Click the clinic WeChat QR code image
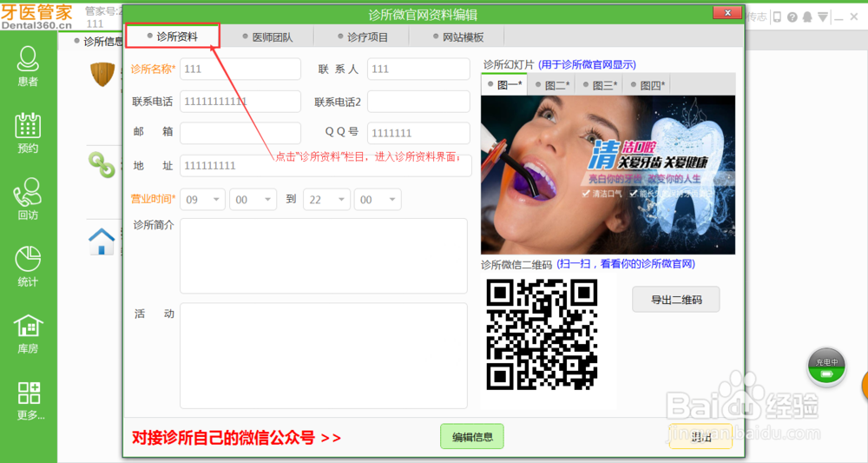This screenshot has height=463, width=868. pyautogui.click(x=542, y=334)
